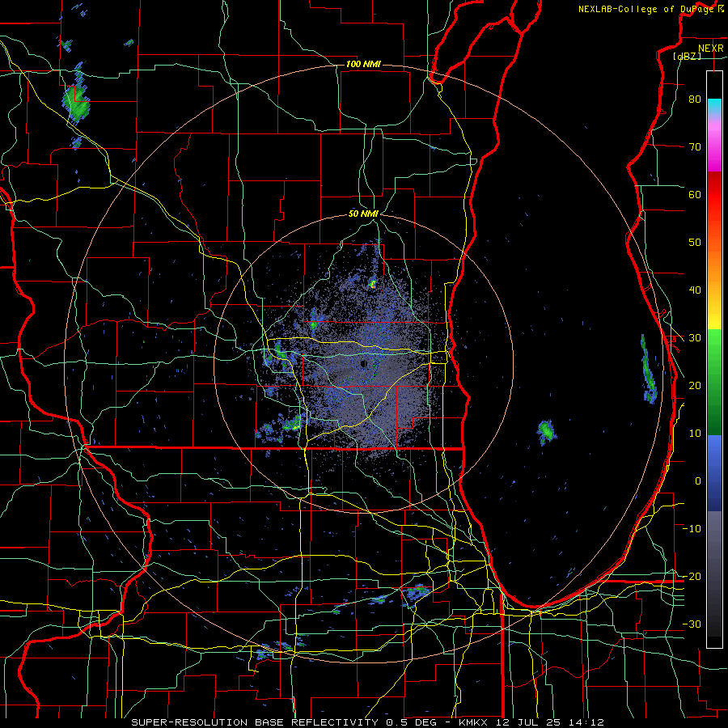
Task: Click the "50 NMI" range ring label
Action: [x=363, y=214]
